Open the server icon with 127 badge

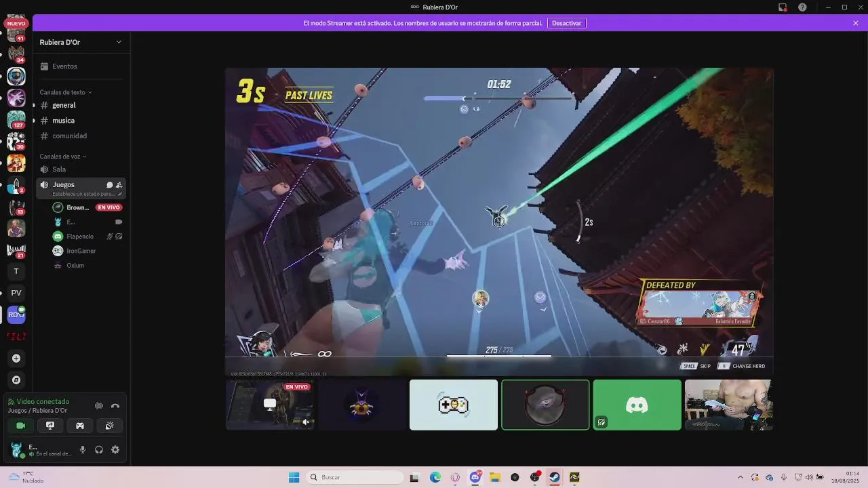pyautogui.click(x=16, y=119)
